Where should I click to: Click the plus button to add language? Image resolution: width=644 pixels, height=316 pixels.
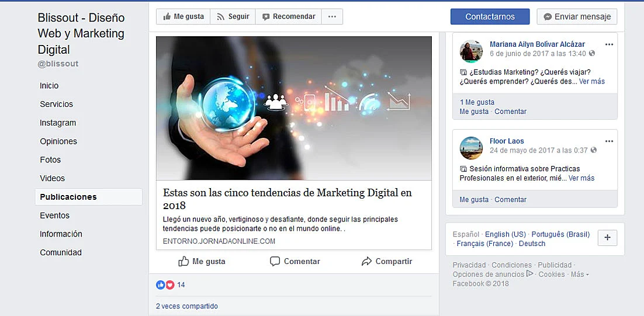[x=607, y=238]
